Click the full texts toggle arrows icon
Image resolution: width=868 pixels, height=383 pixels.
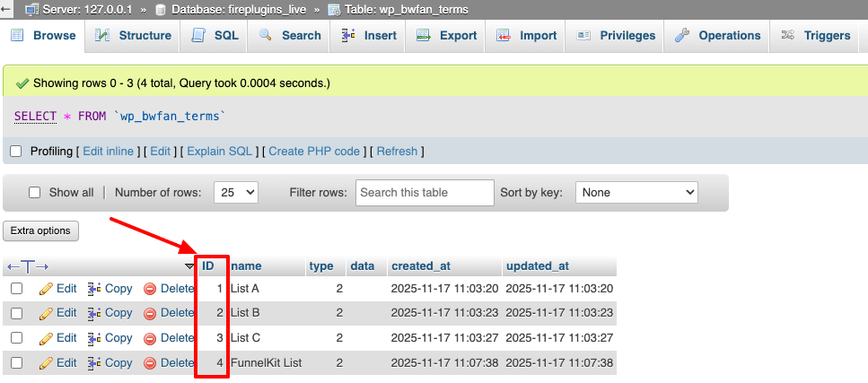(27, 266)
